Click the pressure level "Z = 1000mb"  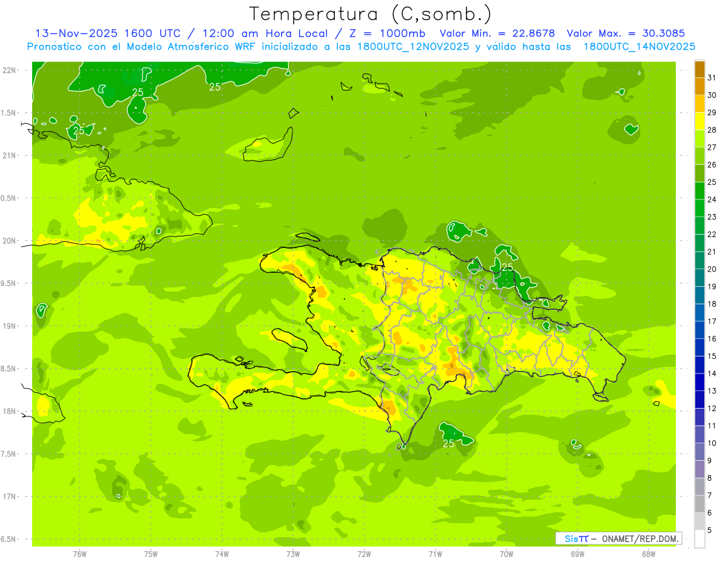387,33
